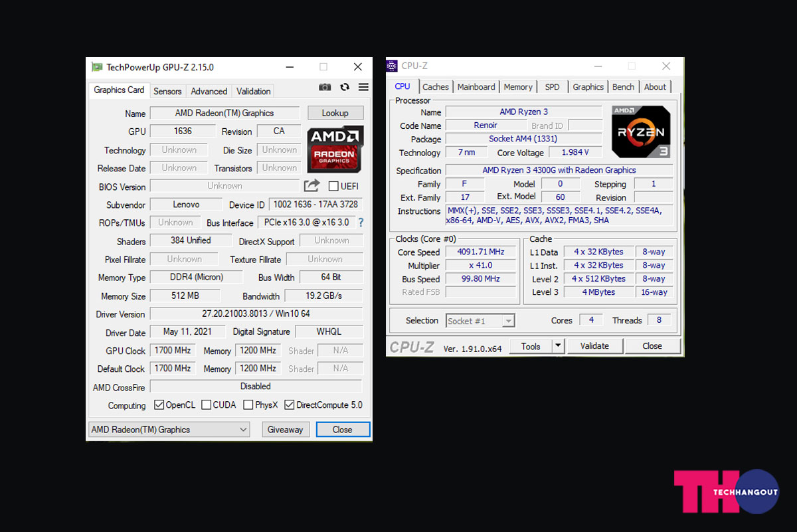The image size is (797, 532).
Task: Click the Driver Version field
Action: point(256,313)
